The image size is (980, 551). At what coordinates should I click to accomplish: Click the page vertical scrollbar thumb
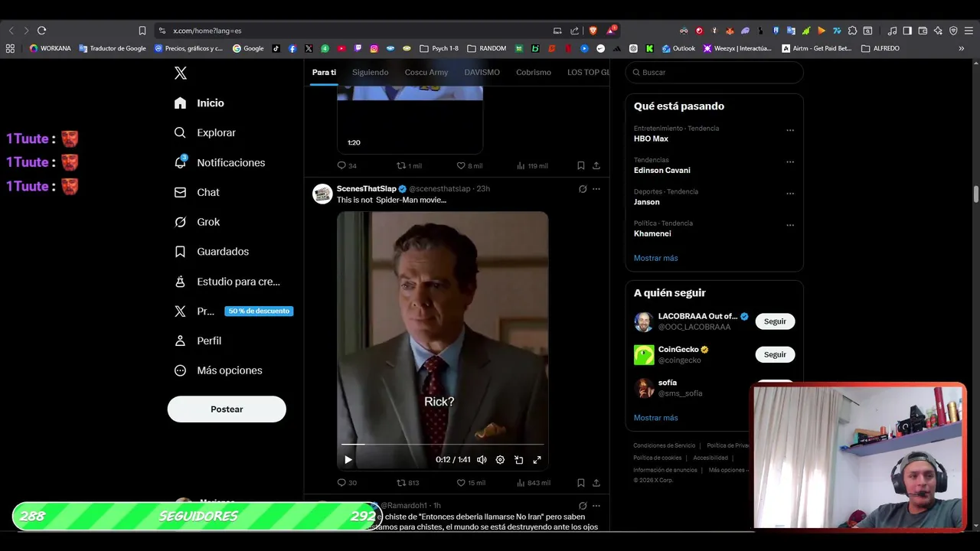point(976,194)
